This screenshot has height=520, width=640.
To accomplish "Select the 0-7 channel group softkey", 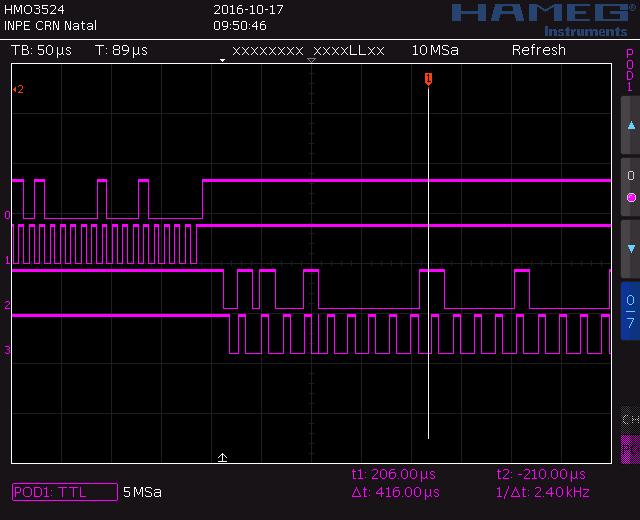I will [x=631, y=311].
